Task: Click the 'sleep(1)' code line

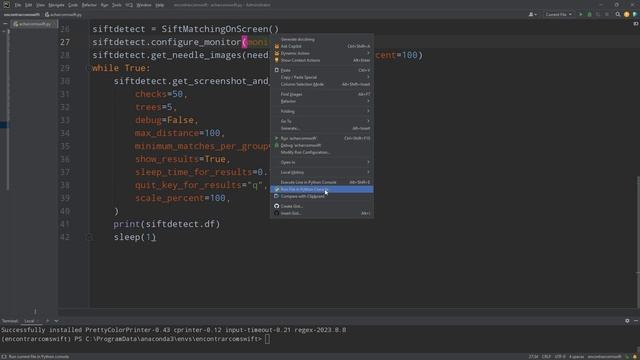Action: pos(135,237)
